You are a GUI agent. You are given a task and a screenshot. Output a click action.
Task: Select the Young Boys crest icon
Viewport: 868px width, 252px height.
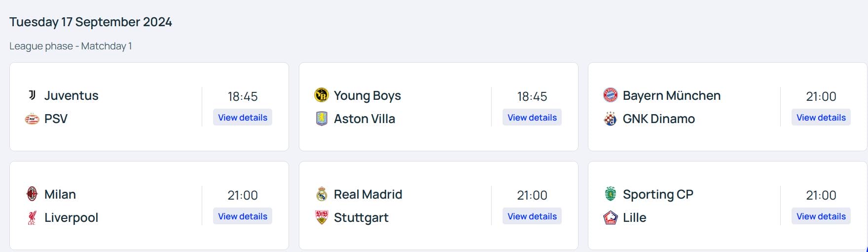point(322,95)
